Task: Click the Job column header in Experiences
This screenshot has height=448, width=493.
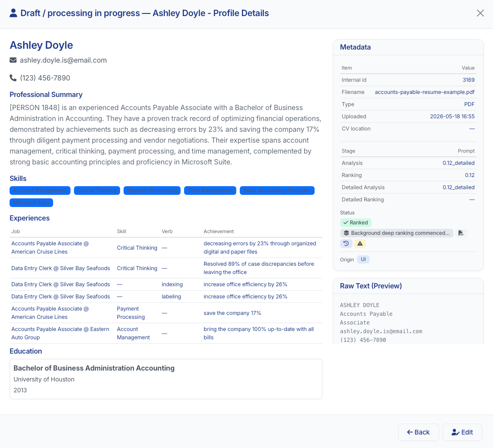Action: click(x=16, y=231)
